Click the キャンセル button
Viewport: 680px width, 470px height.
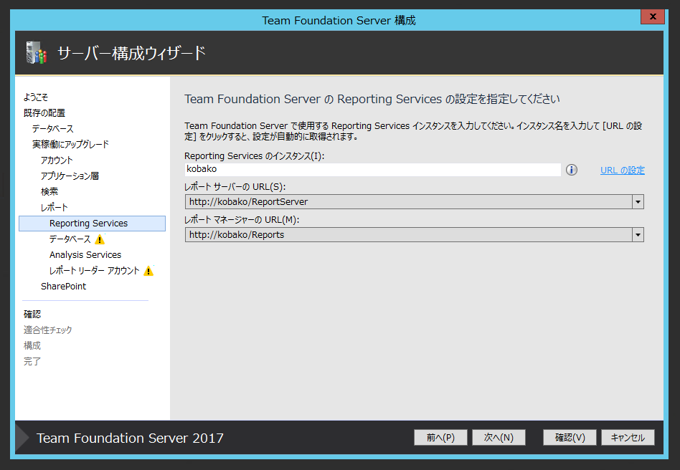628,437
